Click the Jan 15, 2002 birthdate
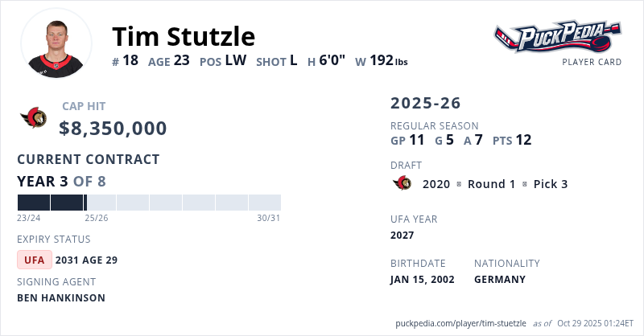The image size is (644, 336). click(423, 280)
